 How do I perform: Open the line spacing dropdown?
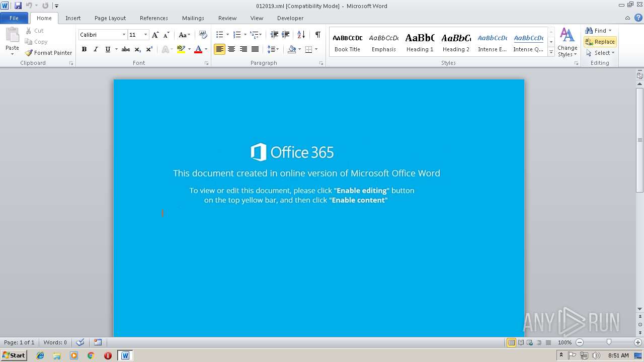point(273,49)
